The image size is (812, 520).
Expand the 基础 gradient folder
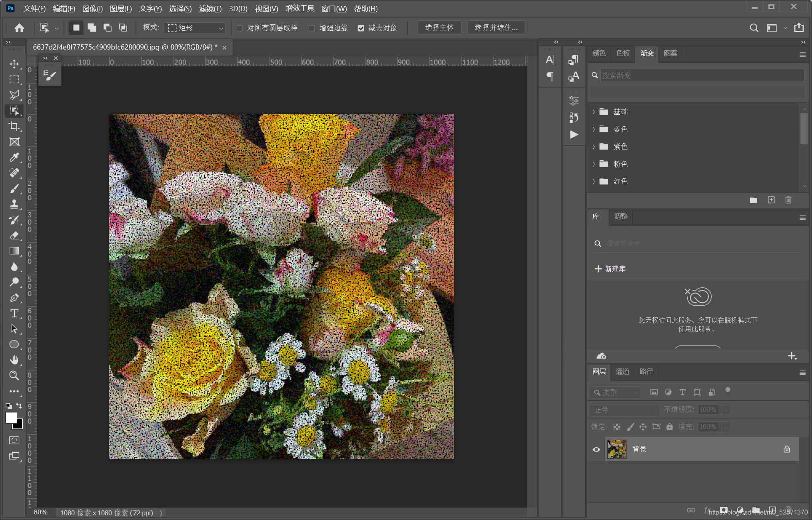click(594, 112)
